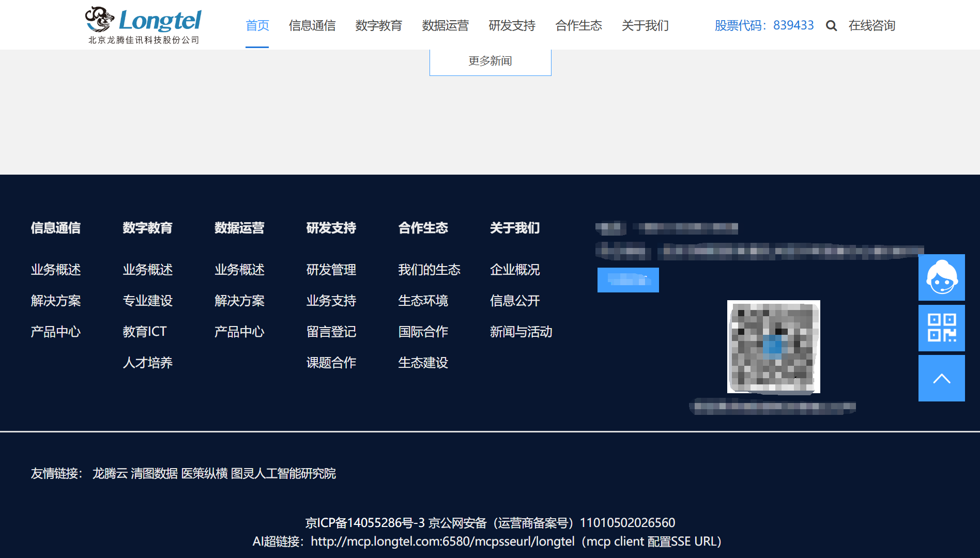980x558 pixels.
Task: Open the 数字教育 top menu
Action: [379, 25]
